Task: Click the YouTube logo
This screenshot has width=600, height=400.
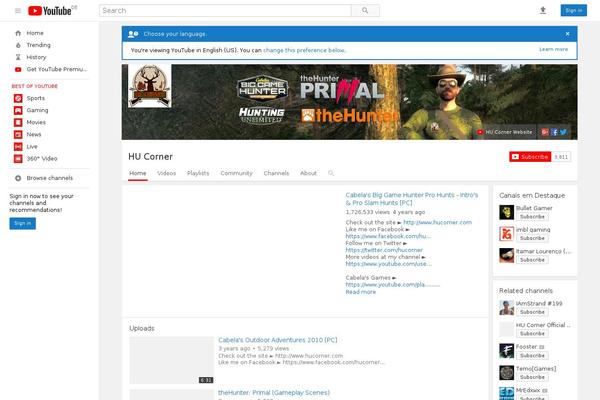Action: coord(50,11)
